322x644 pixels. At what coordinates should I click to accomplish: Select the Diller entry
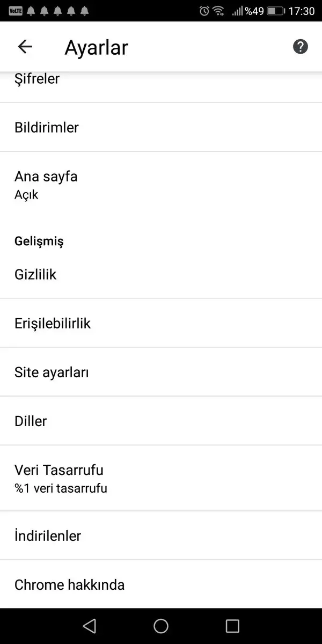click(x=31, y=421)
